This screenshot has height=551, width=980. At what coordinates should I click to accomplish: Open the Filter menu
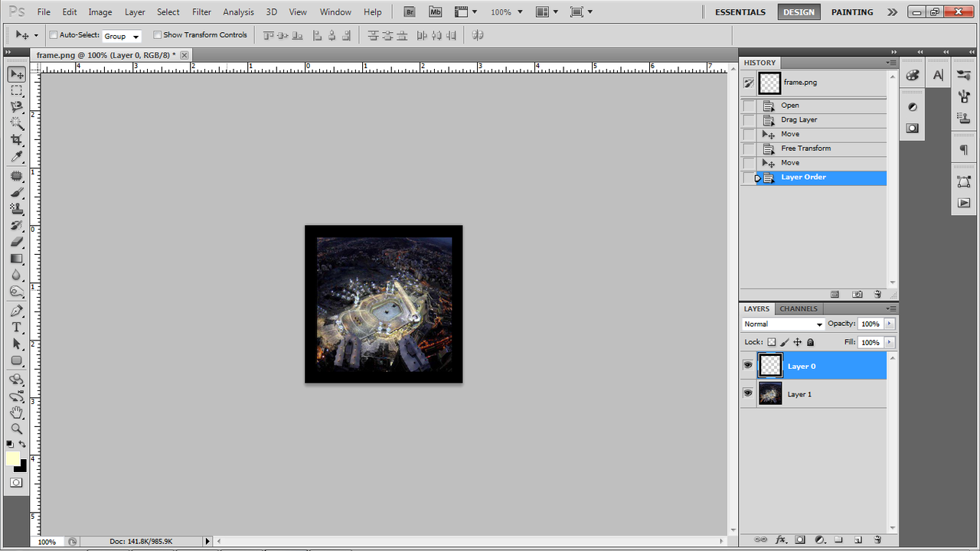[x=201, y=12]
